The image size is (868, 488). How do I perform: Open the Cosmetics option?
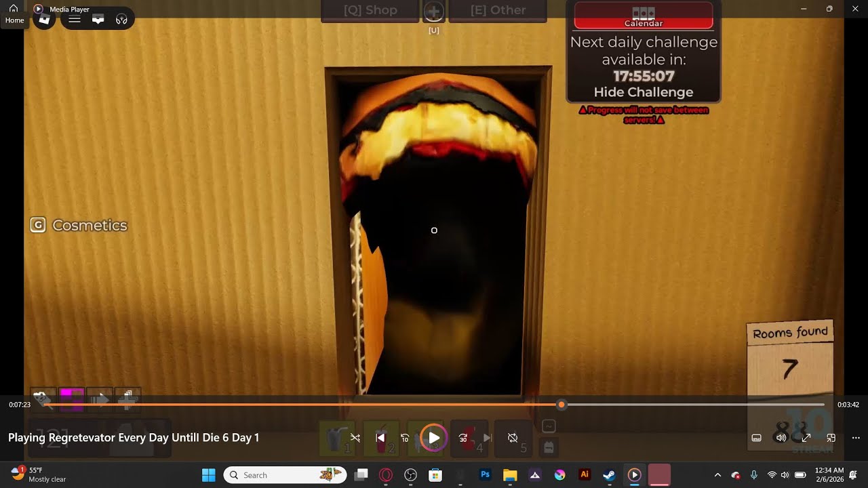pos(79,225)
